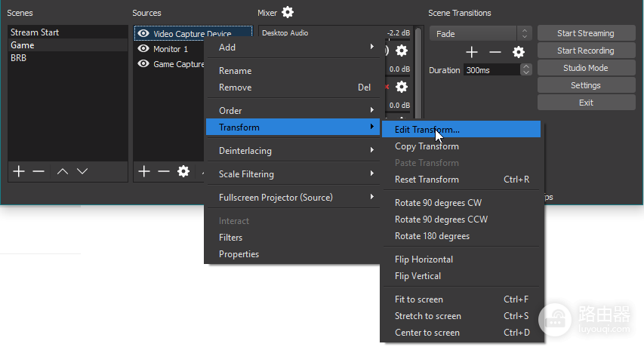Move scene down with arrow icon

pos(82,171)
